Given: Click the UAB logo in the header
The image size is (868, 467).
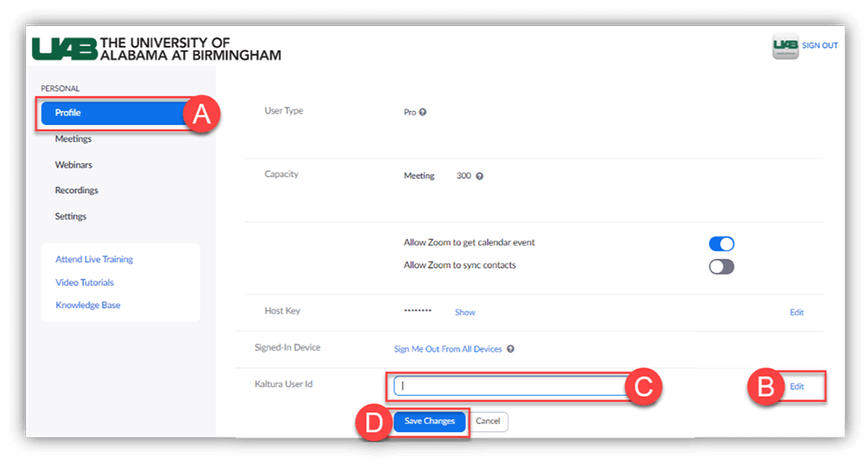Looking at the screenshot, I should click(x=156, y=49).
